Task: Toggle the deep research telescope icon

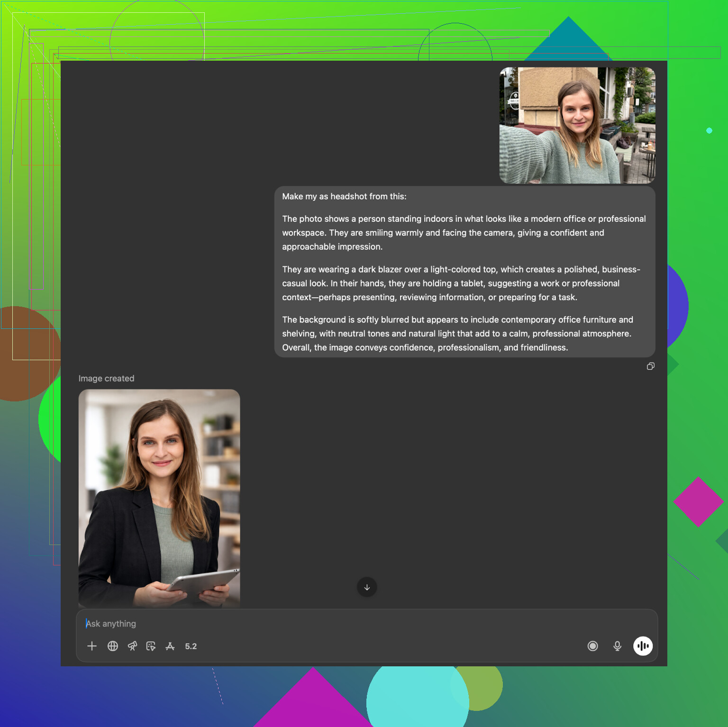Action: tap(132, 646)
